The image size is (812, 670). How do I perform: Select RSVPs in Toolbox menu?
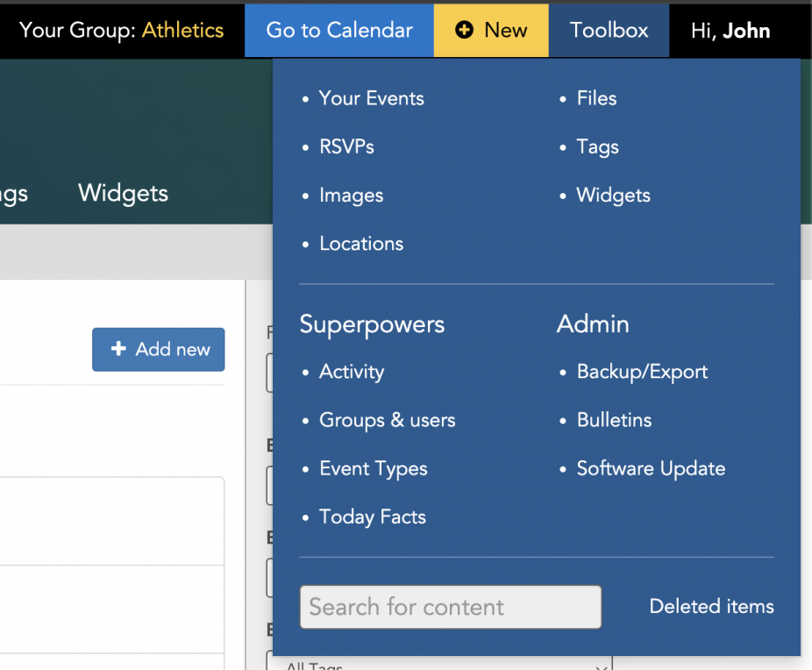pyautogui.click(x=346, y=146)
